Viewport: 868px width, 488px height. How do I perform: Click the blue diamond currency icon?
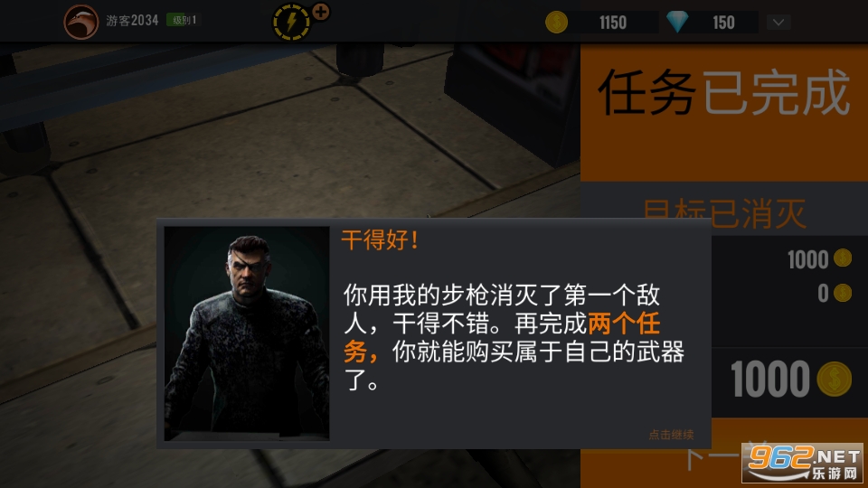coord(677,22)
